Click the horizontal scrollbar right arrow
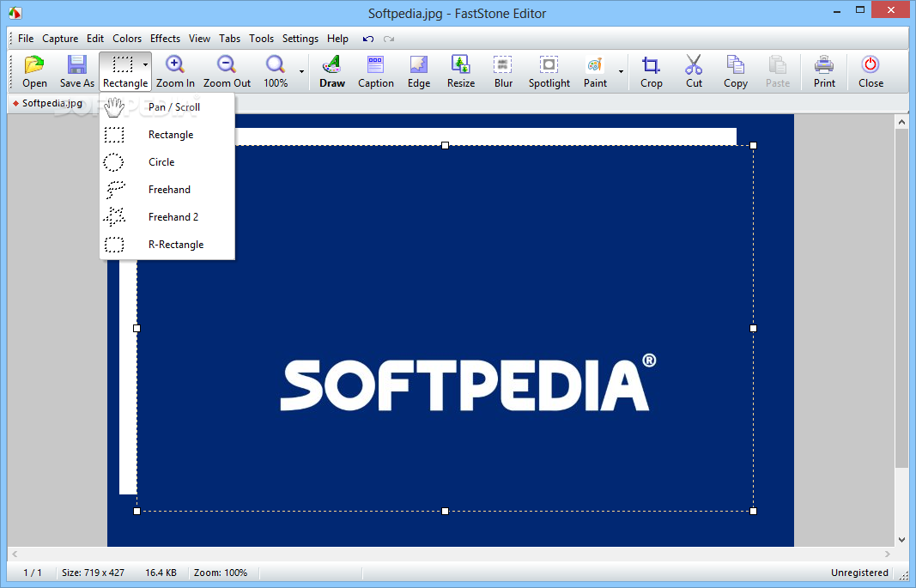Viewport: 916px width, 588px height. click(x=888, y=554)
